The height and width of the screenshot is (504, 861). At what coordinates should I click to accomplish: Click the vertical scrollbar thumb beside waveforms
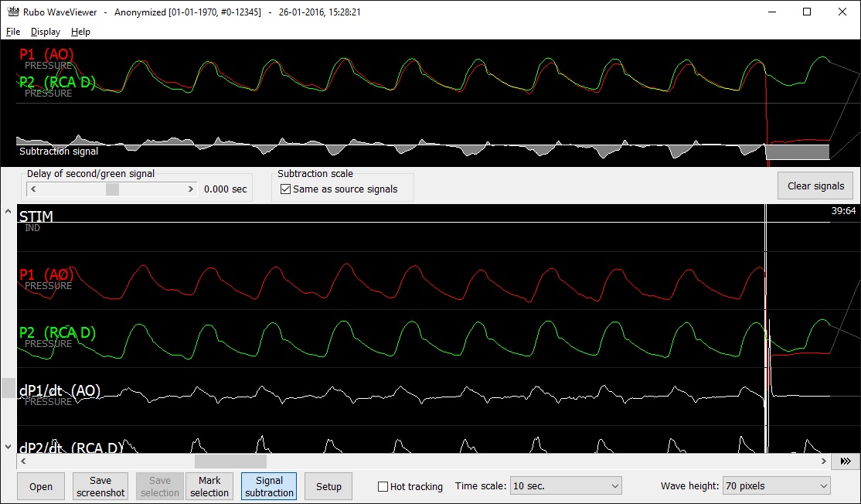[x=9, y=387]
